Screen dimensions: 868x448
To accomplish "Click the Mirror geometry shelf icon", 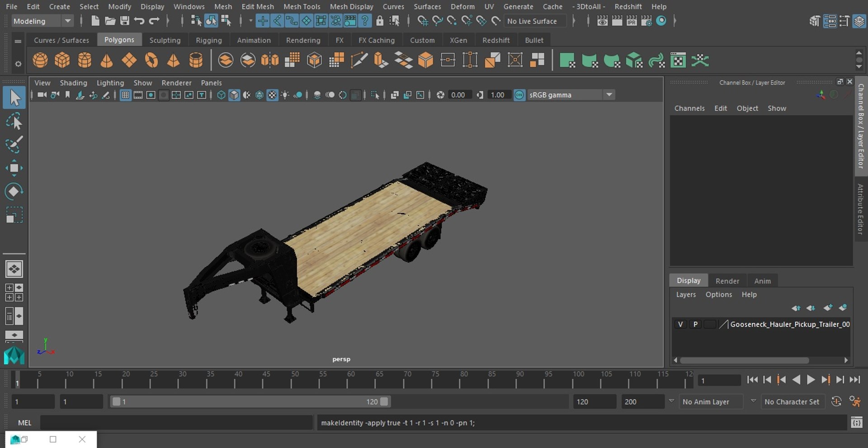I will pos(270,60).
